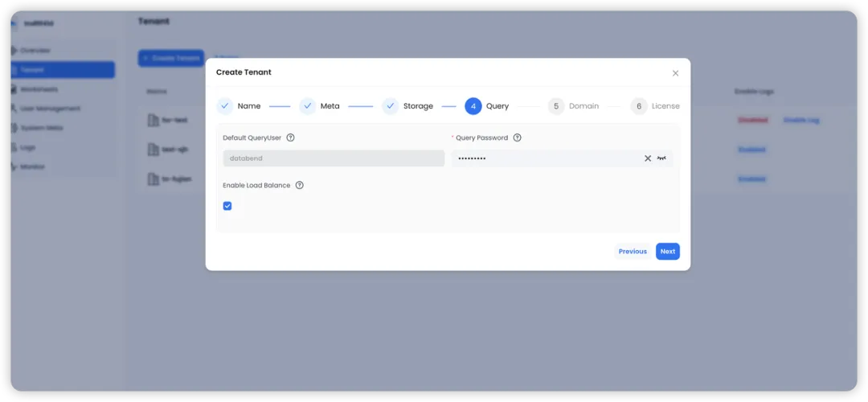Viewport: 868px width, 402px height.
Task: Clear the Query Password field with the X icon
Action: coord(648,158)
